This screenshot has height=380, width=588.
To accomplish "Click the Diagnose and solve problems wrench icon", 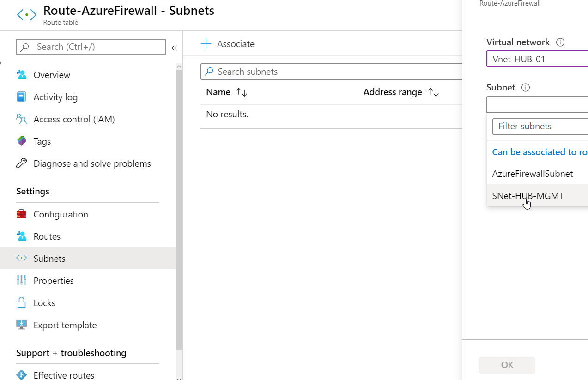I will click(x=21, y=163).
